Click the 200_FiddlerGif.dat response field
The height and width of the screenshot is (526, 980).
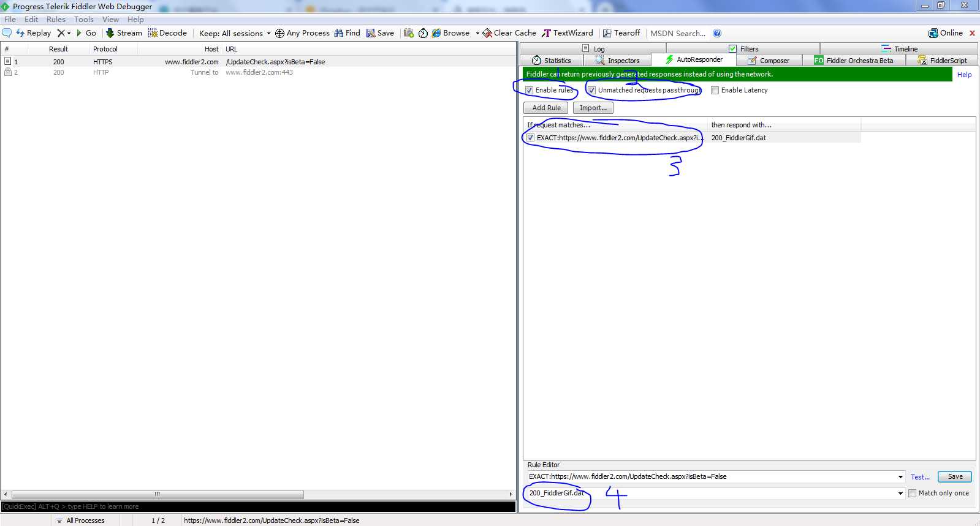click(710, 493)
